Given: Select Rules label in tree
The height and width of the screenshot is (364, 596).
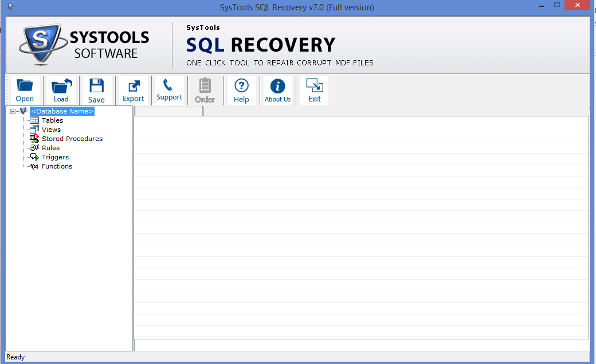Looking at the screenshot, I should tap(50, 147).
